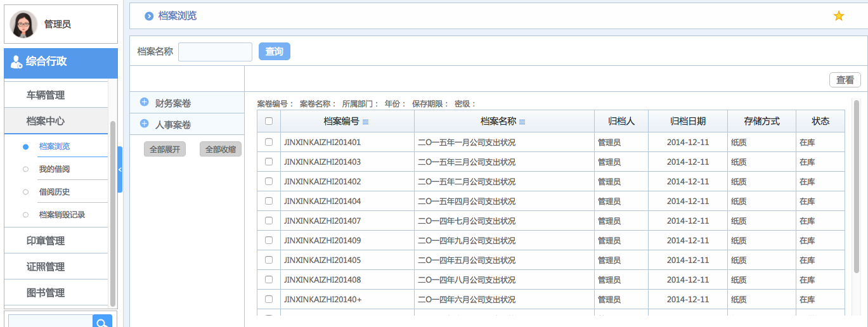Expand the 人事案卷 tree node
This screenshot has width=868, height=327.
click(144, 124)
